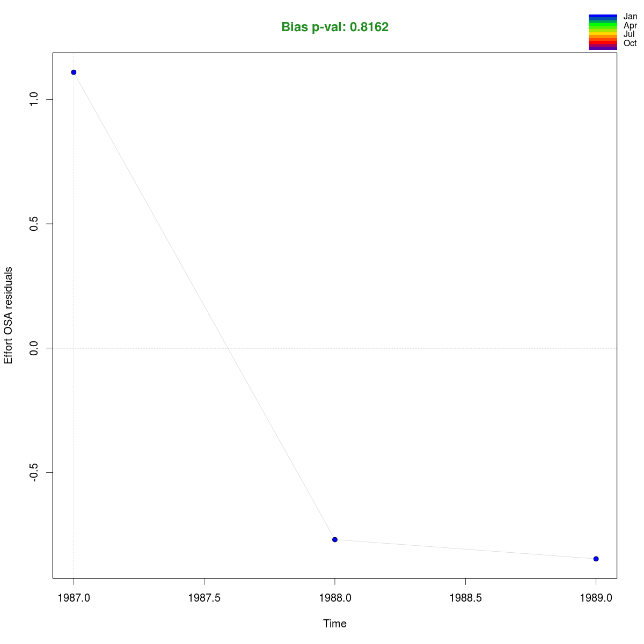The image size is (644, 644).
Task: Click the Apr legend label
Action: (x=630, y=25)
